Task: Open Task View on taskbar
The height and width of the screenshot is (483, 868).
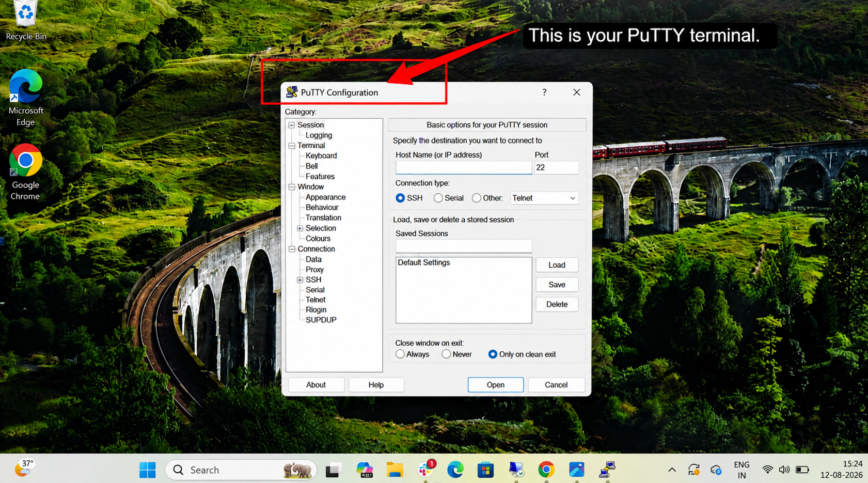Action: 333,470
